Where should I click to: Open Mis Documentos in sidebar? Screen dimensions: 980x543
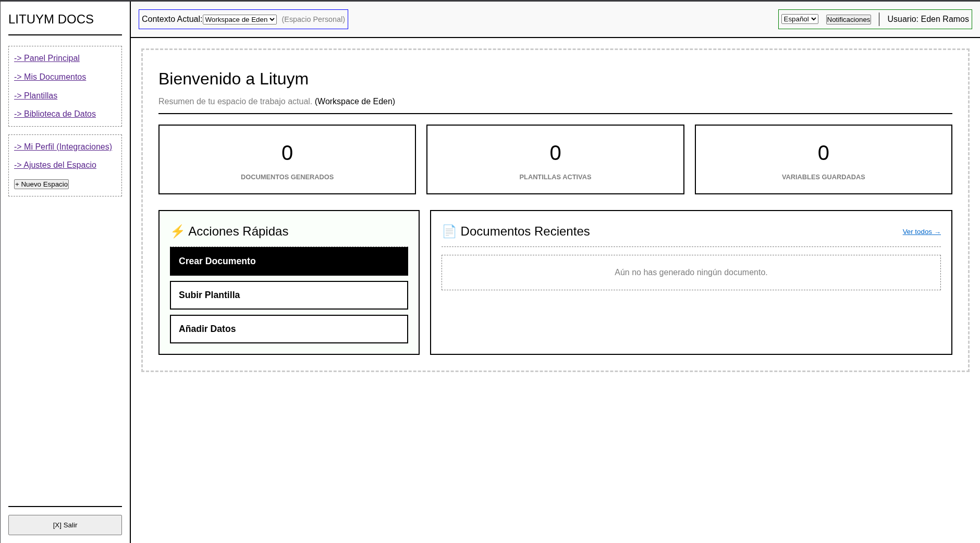(x=50, y=77)
